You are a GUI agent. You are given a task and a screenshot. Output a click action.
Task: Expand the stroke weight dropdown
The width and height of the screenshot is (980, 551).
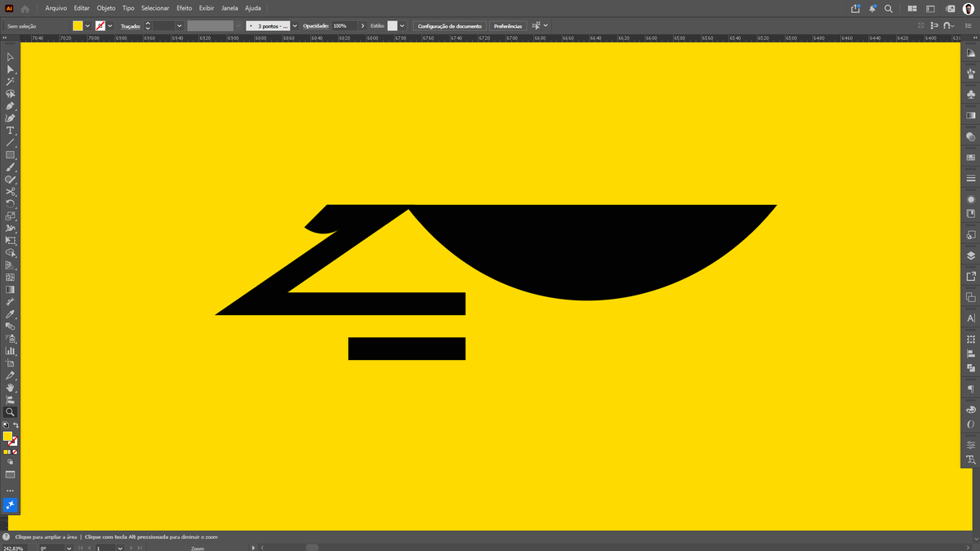point(179,26)
